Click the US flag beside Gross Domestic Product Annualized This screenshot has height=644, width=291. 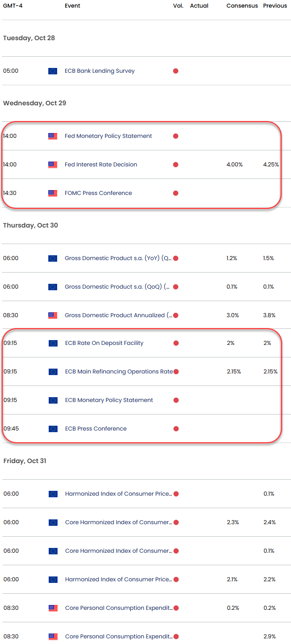53,315
